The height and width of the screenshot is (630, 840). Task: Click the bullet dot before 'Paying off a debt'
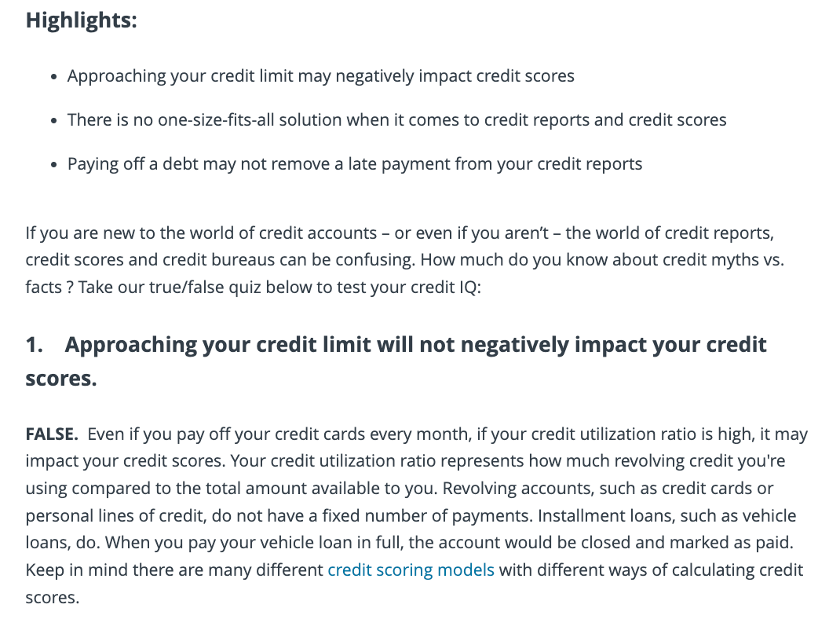pyautogui.click(x=53, y=166)
